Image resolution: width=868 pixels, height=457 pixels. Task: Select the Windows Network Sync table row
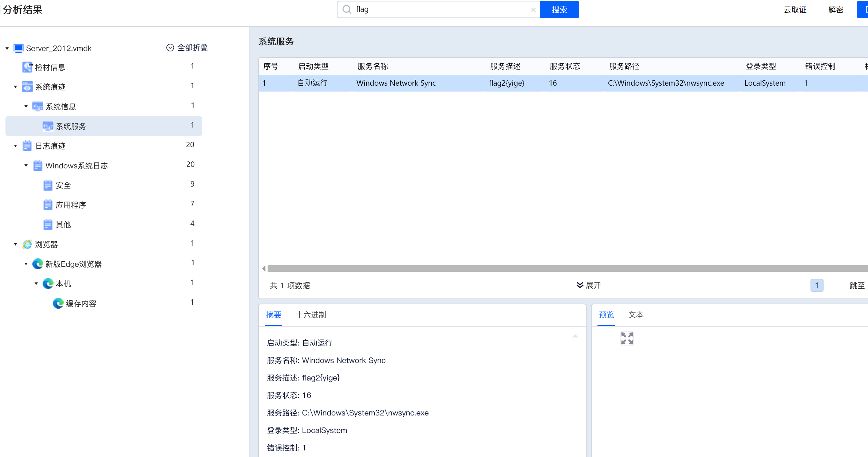point(563,83)
